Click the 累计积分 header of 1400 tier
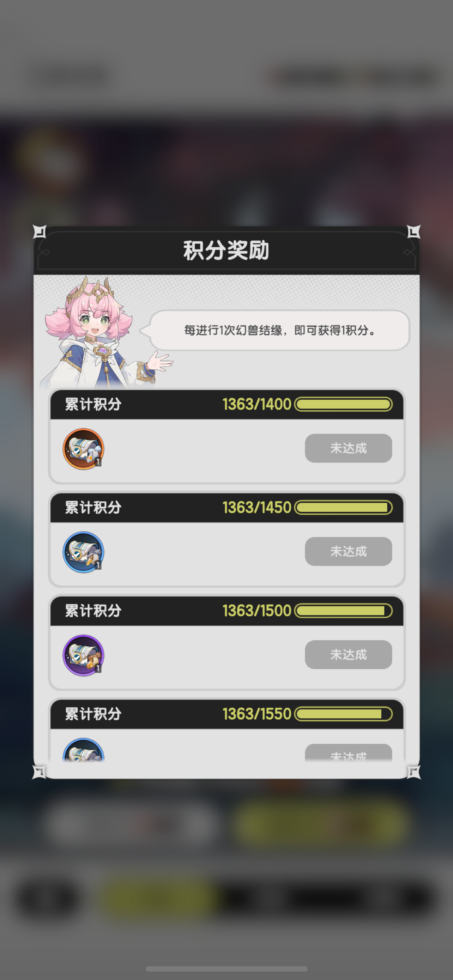 [93, 404]
